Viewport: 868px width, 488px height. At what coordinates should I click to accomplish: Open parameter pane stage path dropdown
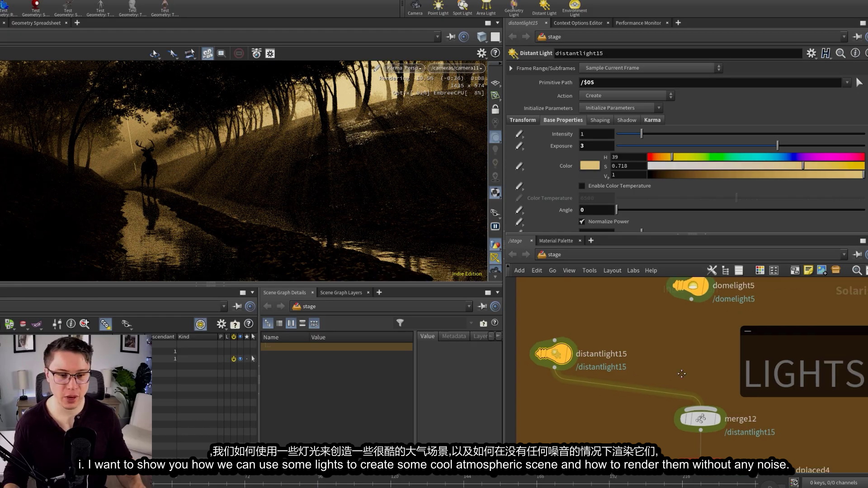(844, 37)
